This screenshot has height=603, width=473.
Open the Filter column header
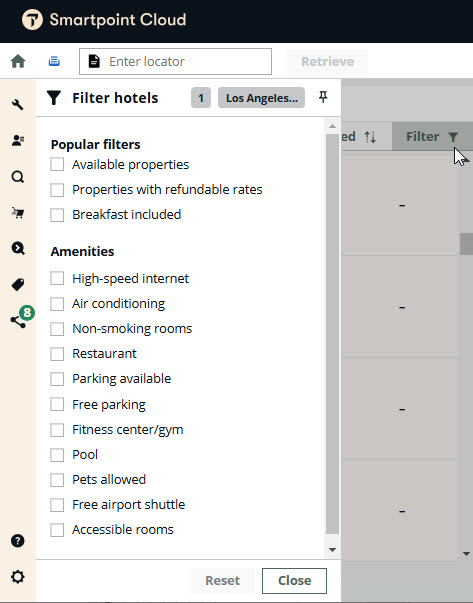(x=432, y=136)
